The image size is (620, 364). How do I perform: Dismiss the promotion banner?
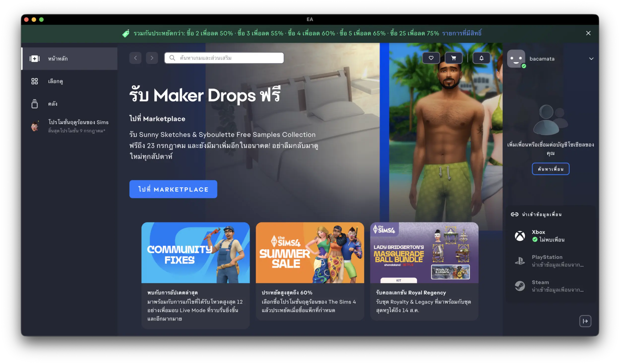pyautogui.click(x=588, y=33)
